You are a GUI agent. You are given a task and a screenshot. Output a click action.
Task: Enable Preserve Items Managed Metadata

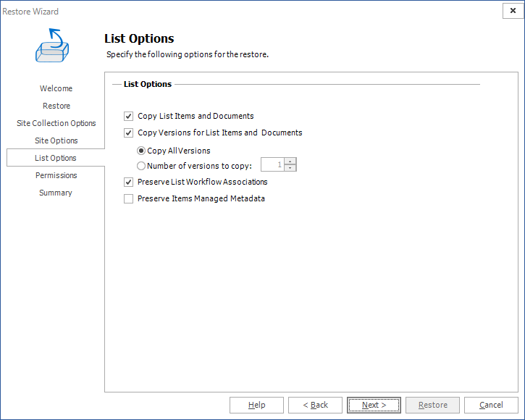129,199
